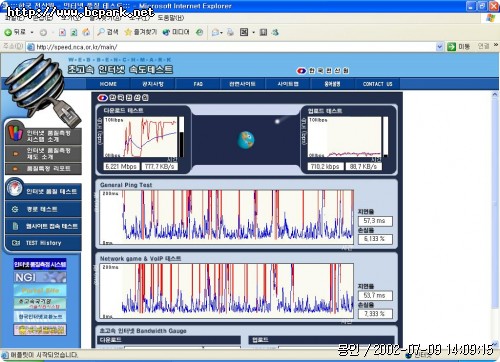The width and height of the screenshot is (500, 362).
Task: Open TEST History in sidebar
Action: pyautogui.click(x=43, y=243)
